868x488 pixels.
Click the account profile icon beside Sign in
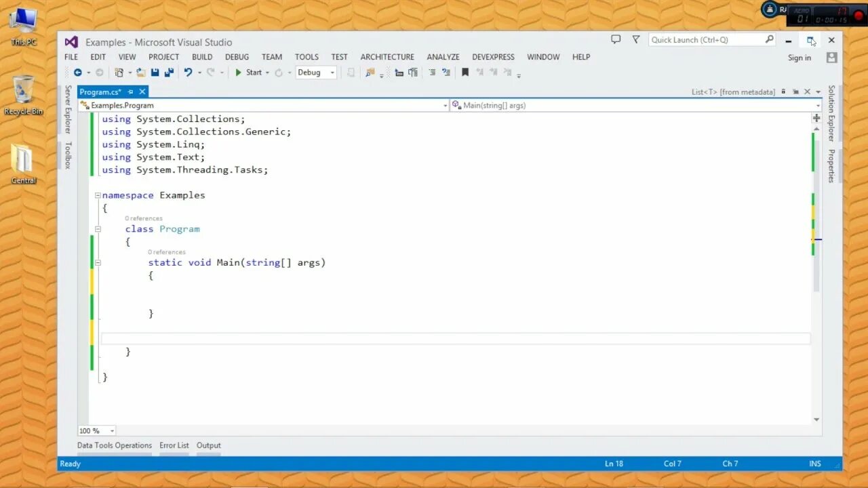pos(831,58)
